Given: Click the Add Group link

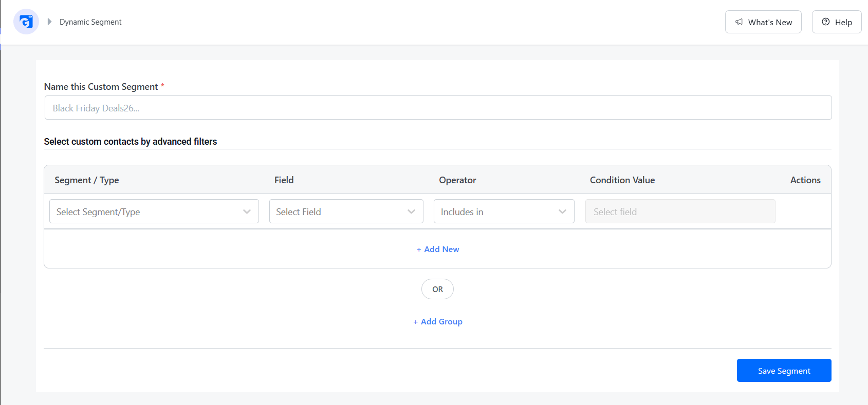Looking at the screenshot, I should (x=438, y=322).
